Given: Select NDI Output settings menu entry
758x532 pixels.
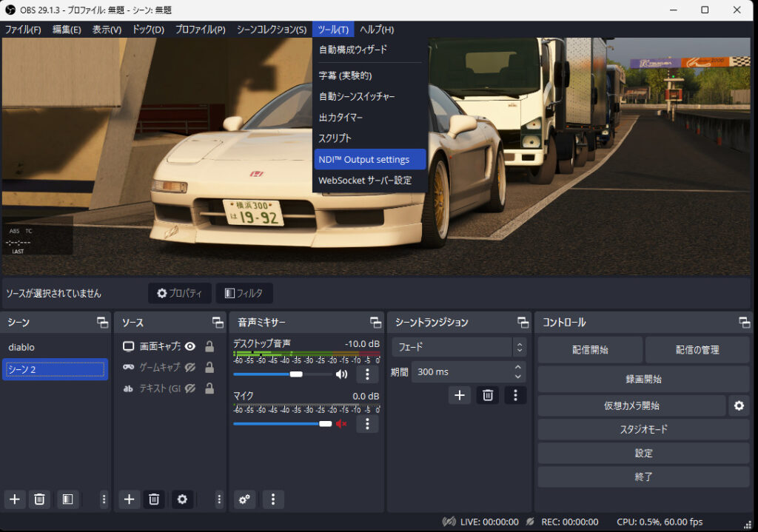Looking at the screenshot, I should pyautogui.click(x=370, y=160).
